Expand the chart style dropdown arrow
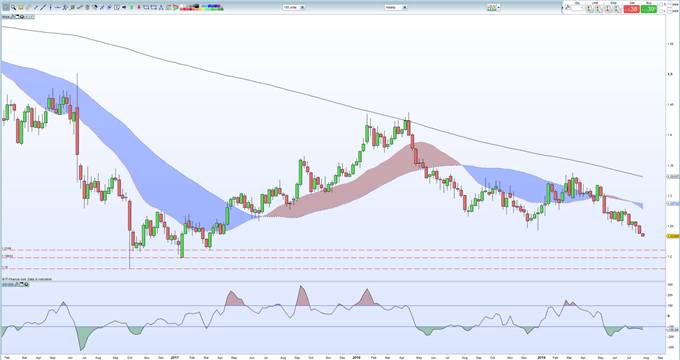680x360 pixels. 499,7
